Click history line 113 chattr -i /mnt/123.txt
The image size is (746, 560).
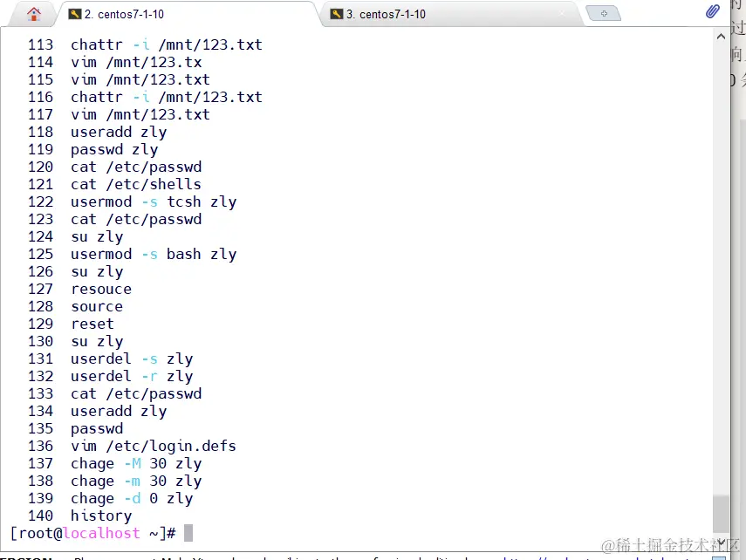pos(145,44)
